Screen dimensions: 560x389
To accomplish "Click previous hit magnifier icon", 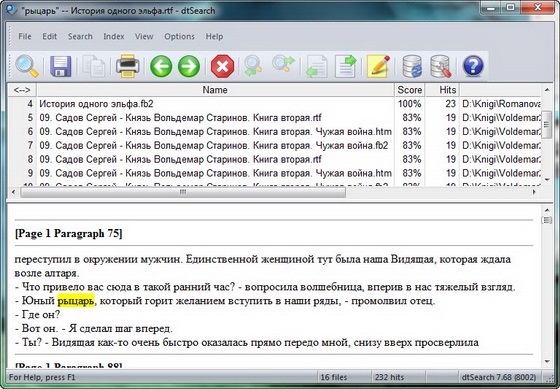I will 253,66.
